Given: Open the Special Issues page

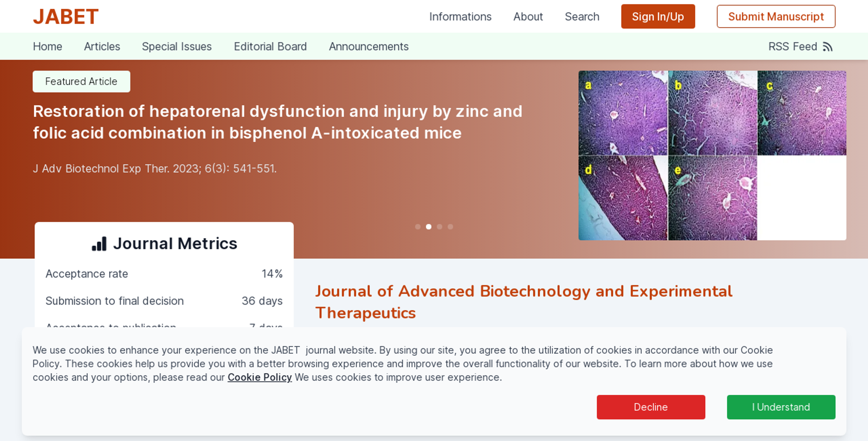Looking at the screenshot, I should (177, 47).
